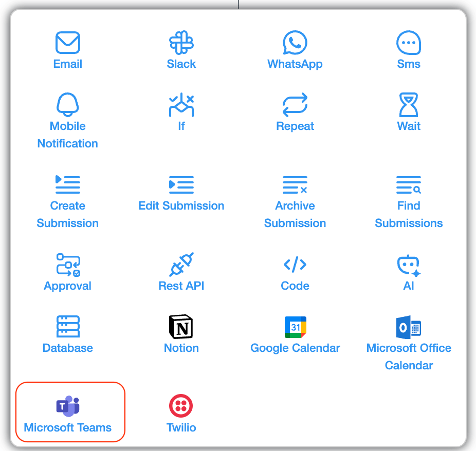Click the Create Submission text
Screen dimensions: 476x451
click(68, 214)
